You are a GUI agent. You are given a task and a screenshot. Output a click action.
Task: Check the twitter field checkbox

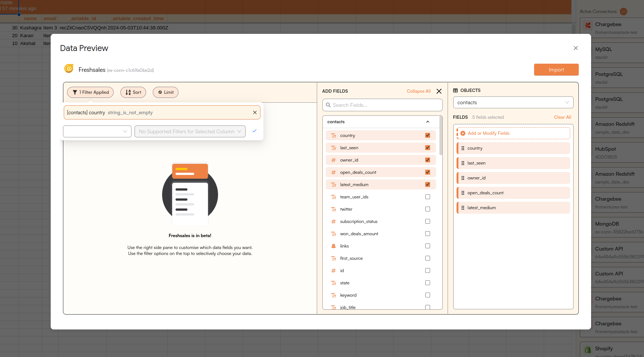(427, 209)
